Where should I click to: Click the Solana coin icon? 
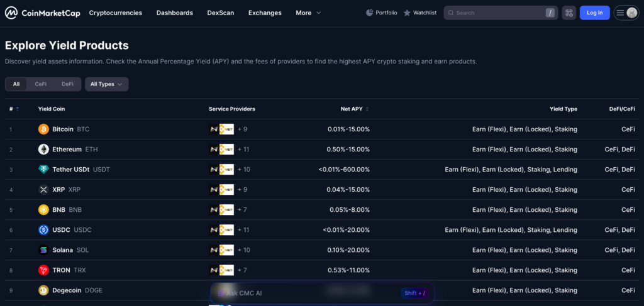(x=43, y=250)
